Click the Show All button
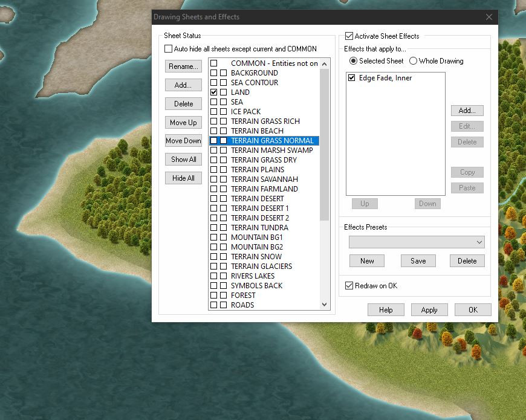This screenshot has width=526, height=420. click(183, 160)
